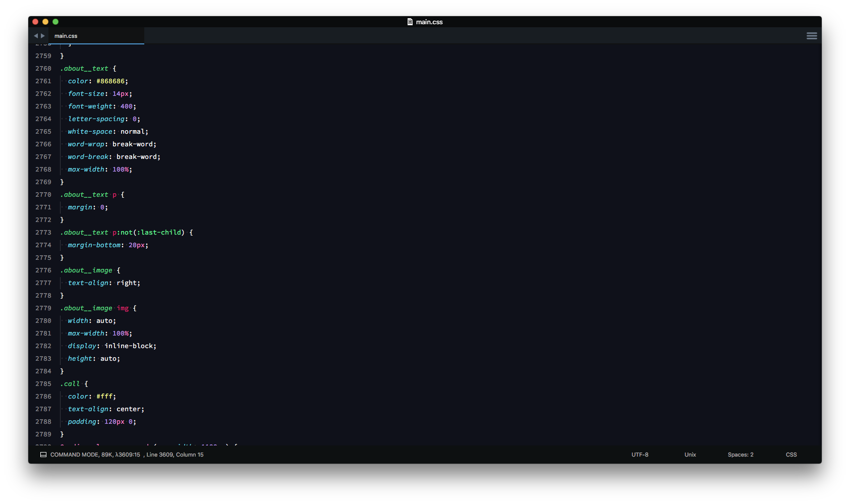The height and width of the screenshot is (504, 850).
Task: Click the tab history back arrow
Action: pyautogui.click(x=36, y=36)
